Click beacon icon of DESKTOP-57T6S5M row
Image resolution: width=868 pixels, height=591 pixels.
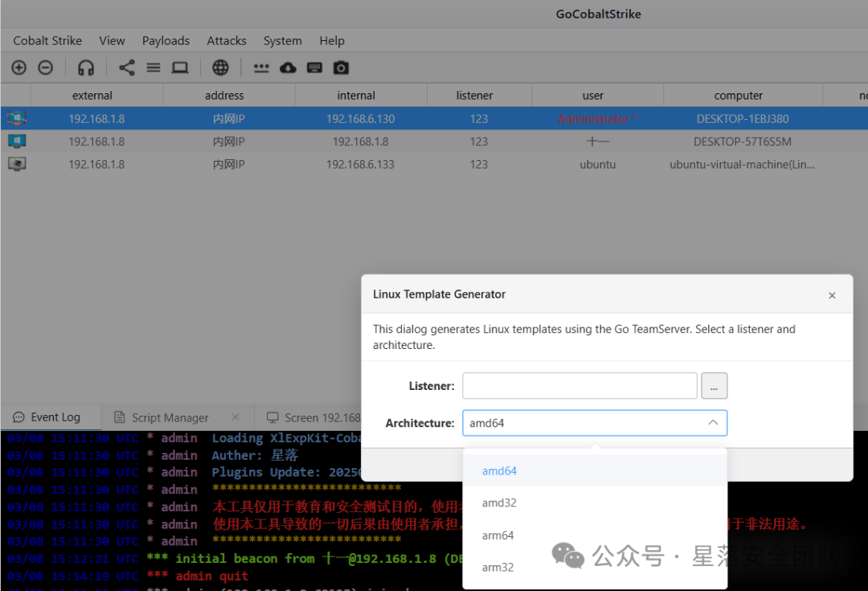pos(17,142)
